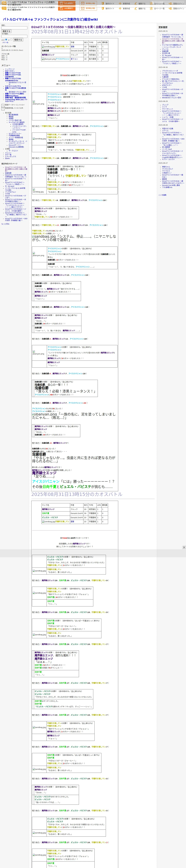
Task: Expand 関連資料集-バトロイ以外 section
Action: tap(3, 109)
